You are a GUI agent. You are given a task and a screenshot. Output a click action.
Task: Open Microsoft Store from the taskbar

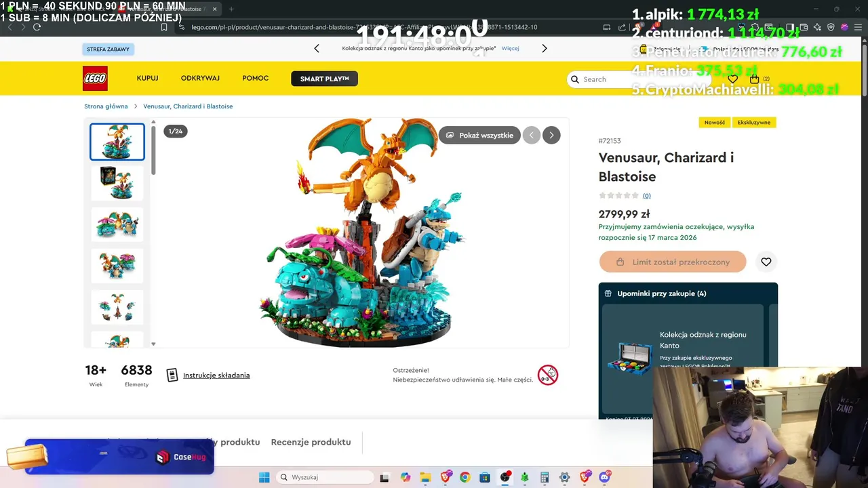point(485,477)
